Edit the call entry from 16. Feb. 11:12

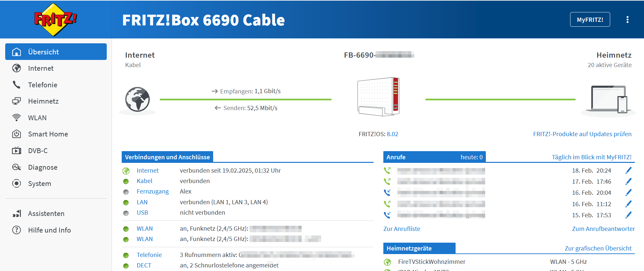[x=628, y=204]
